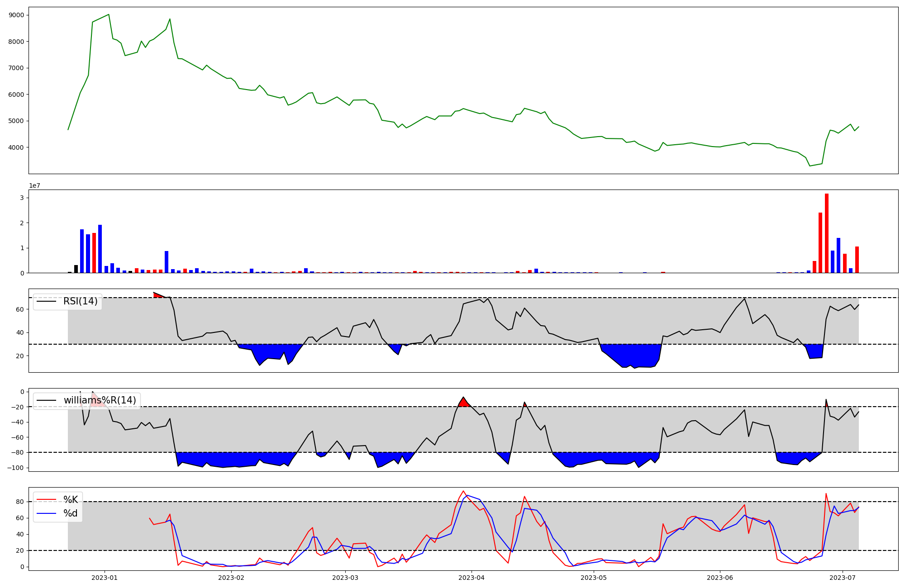Click the 1e7 volume scale label
Viewport: 905px width, 588px height.
[x=34, y=186]
